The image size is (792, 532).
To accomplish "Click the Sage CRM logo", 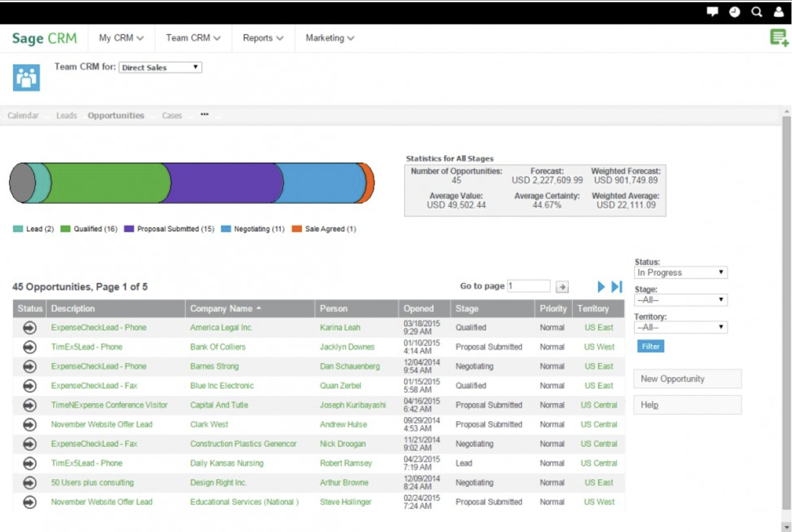I will (44, 39).
